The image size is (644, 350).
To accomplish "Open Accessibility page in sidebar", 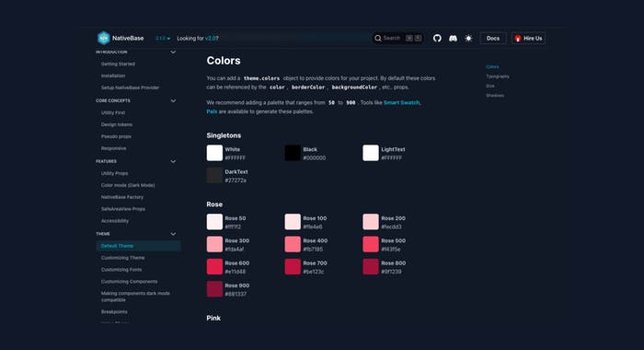I will [x=115, y=221].
